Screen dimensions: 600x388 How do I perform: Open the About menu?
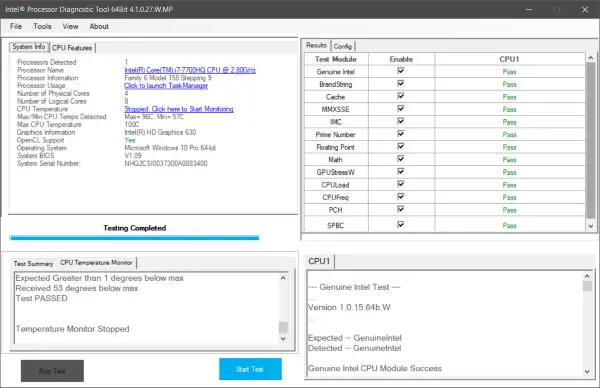click(99, 26)
